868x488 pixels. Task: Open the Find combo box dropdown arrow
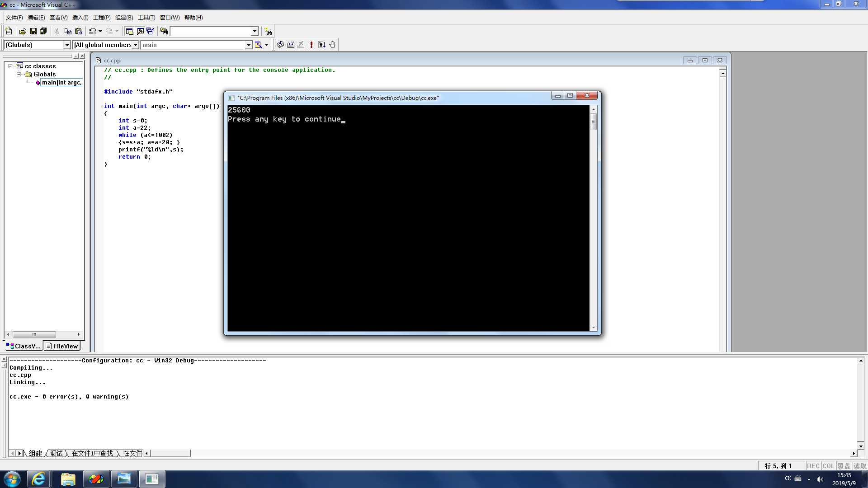point(255,31)
